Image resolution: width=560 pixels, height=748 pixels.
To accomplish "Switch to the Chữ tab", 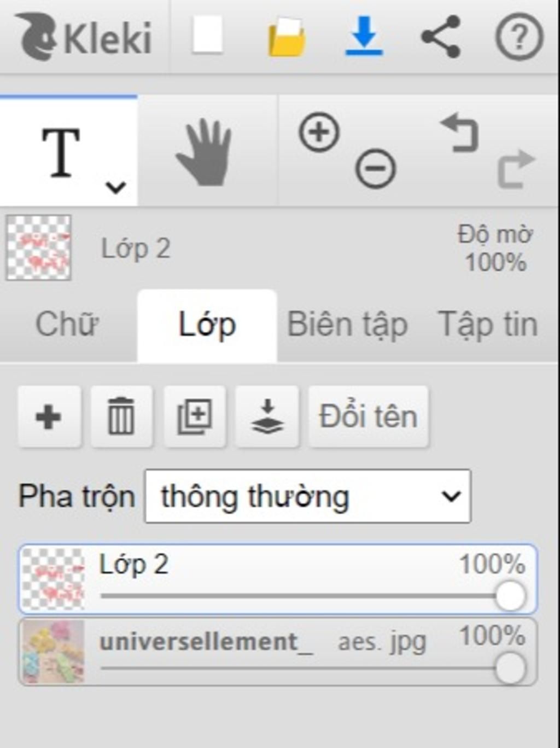I will point(67,324).
